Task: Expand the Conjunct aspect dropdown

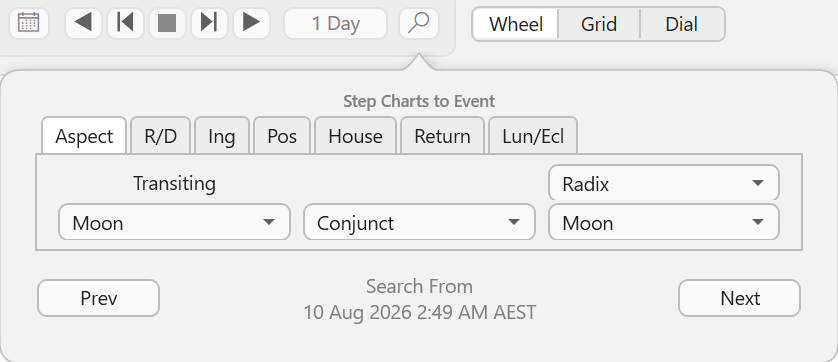Action: [419, 222]
